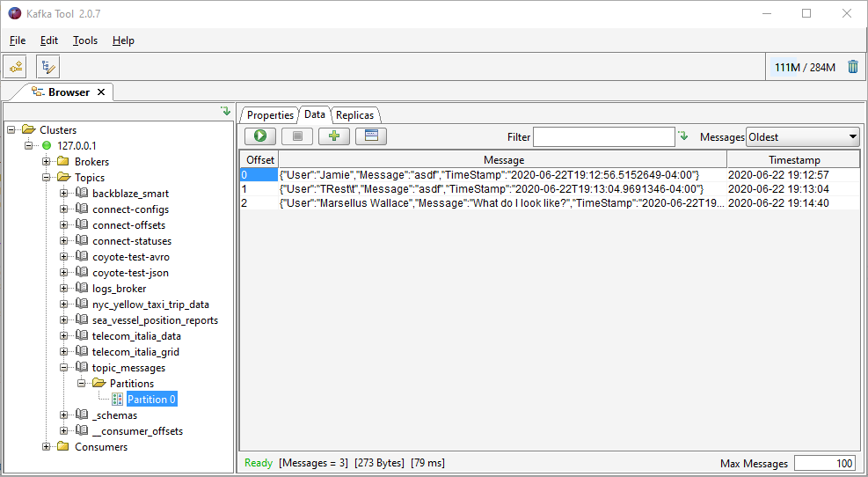Select telecom_italia_data topic

(136, 335)
